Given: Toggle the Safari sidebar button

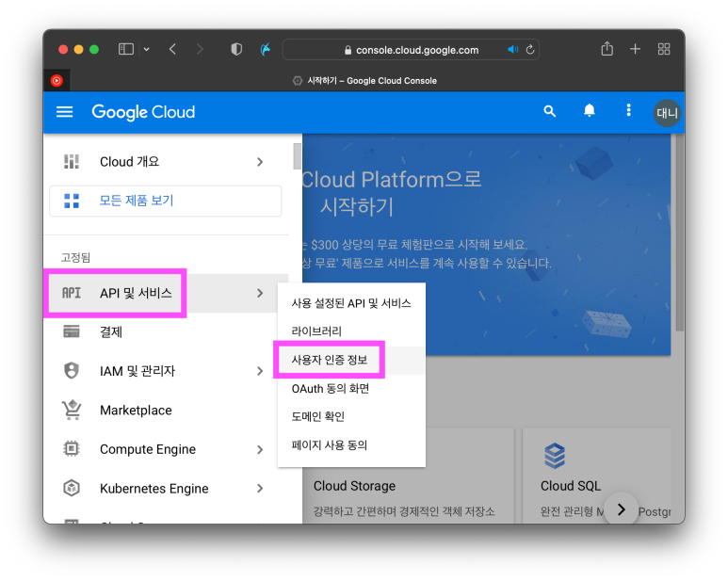Looking at the screenshot, I should coord(126,49).
